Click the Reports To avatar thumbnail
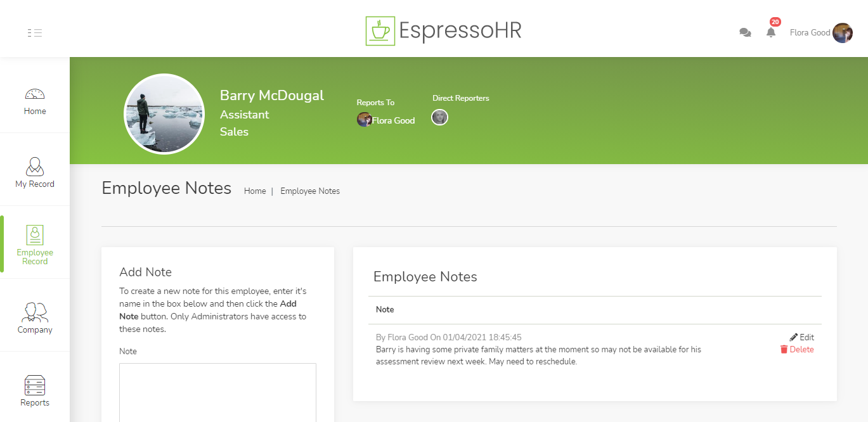 (x=364, y=119)
